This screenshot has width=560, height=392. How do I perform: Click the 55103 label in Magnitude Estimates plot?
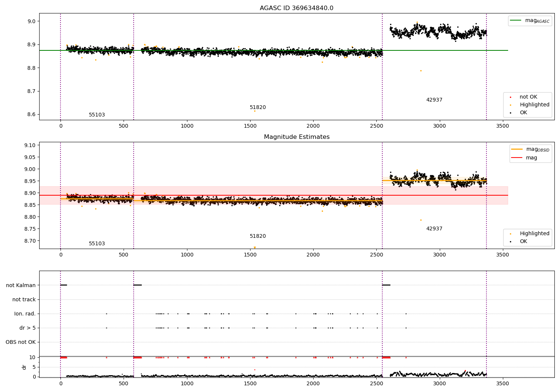point(97,244)
